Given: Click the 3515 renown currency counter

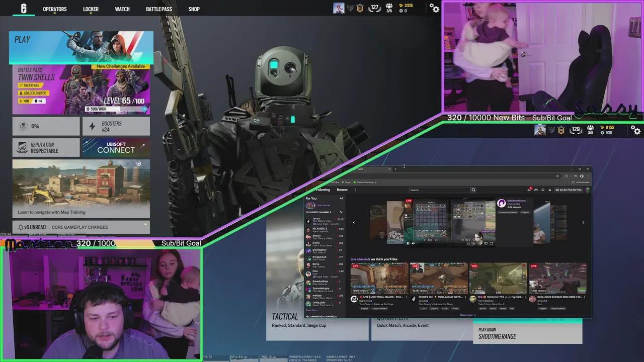Looking at the screenshot, I should click(406, 6).
